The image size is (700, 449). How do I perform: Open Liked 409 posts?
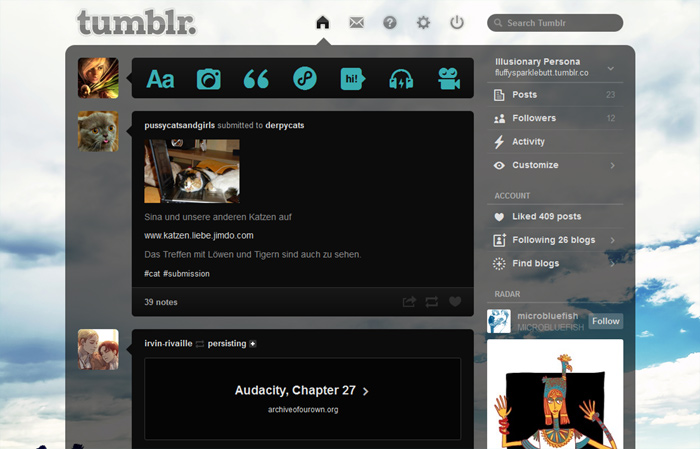click(x=555, y=216)
